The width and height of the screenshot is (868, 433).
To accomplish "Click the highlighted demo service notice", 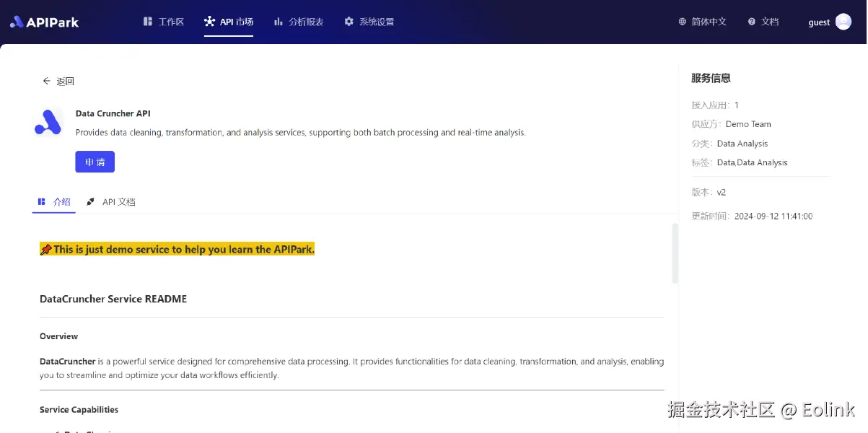I will pos(177,249).
